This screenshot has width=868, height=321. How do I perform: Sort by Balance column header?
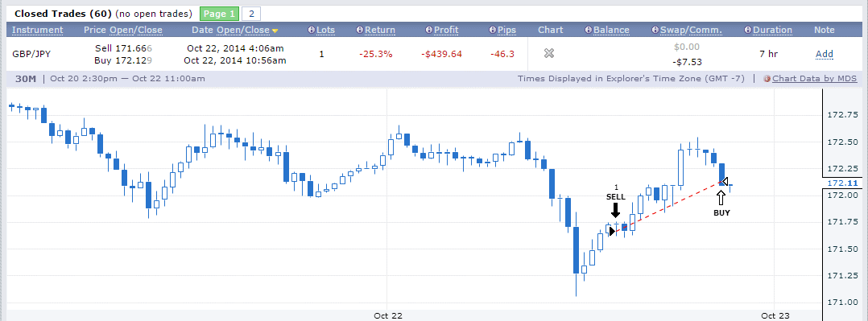pyautogui.click(x=611, y=30)
